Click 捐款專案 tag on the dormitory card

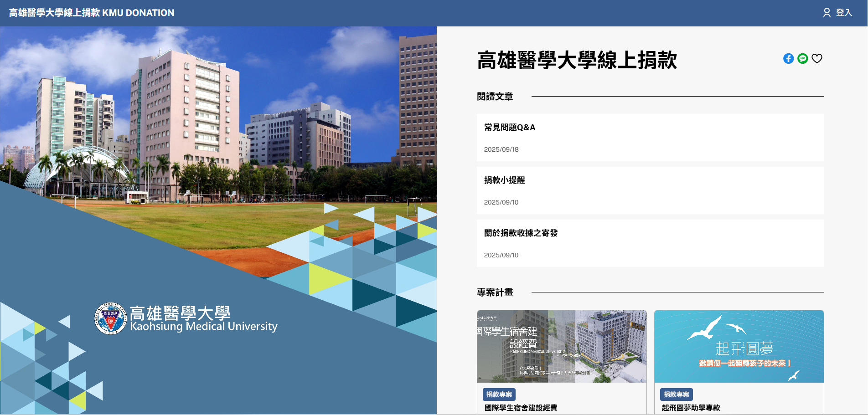pyautogui.click(x=499, y=395)
